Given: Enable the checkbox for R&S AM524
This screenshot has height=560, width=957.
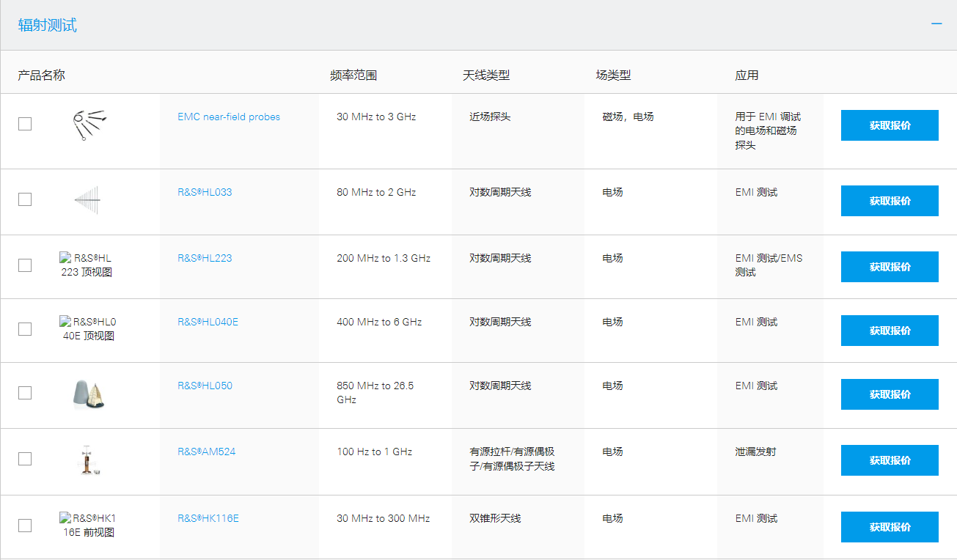Looking at the screenshot, I should click(25, 459).
